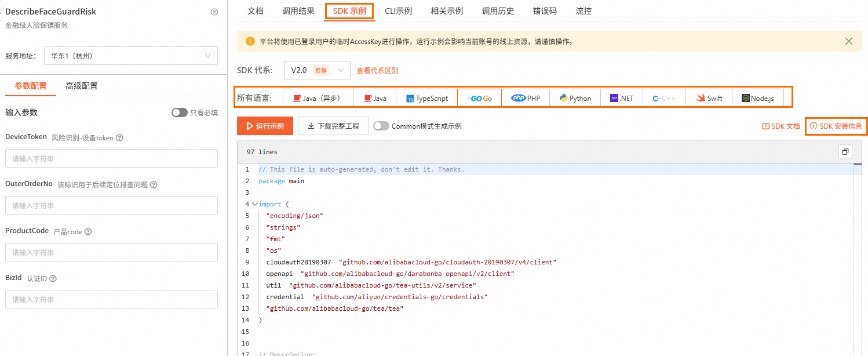Click the credential import line
Viewport: 868px width, 356px height.
(377, 297)
